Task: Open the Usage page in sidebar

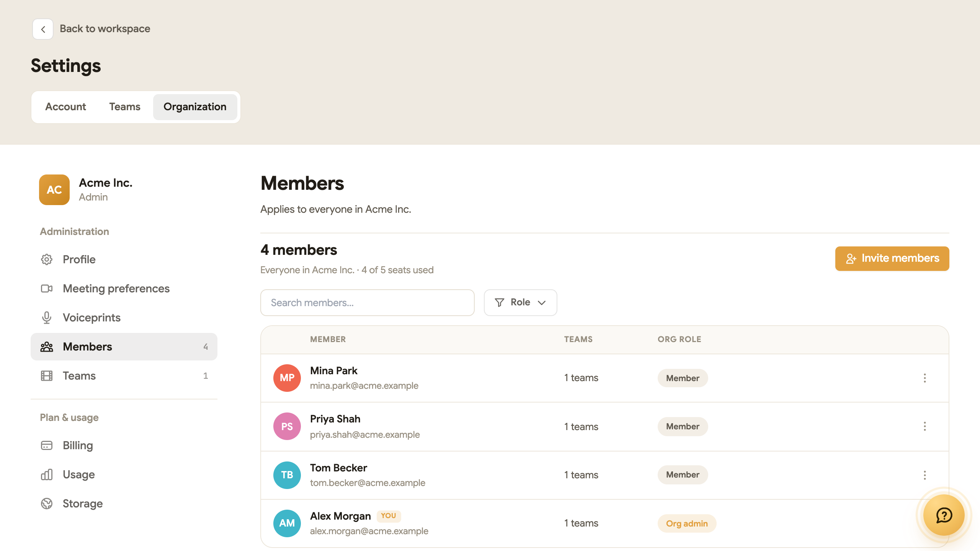Action: 124,474
